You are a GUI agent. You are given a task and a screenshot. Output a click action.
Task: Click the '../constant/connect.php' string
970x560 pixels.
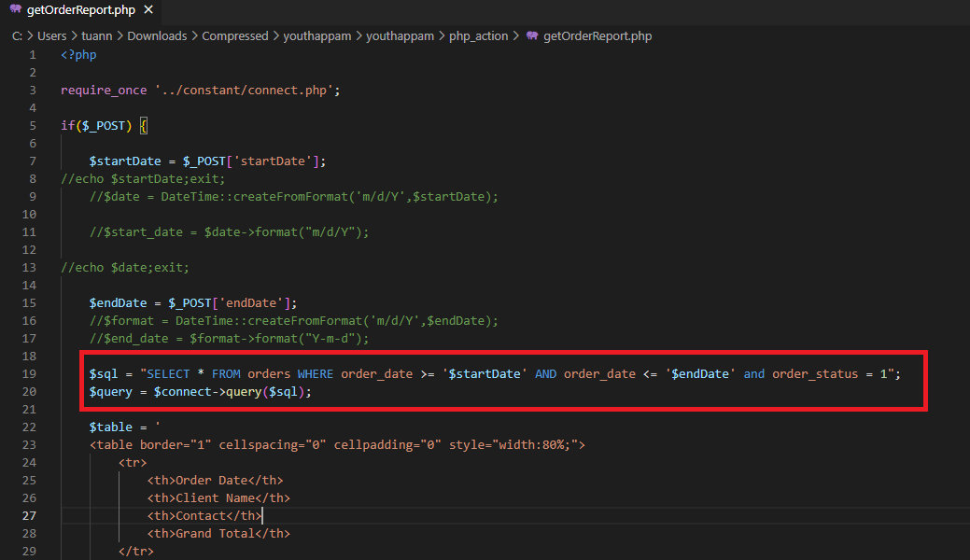pyautogui.click(x=245, y=90)
